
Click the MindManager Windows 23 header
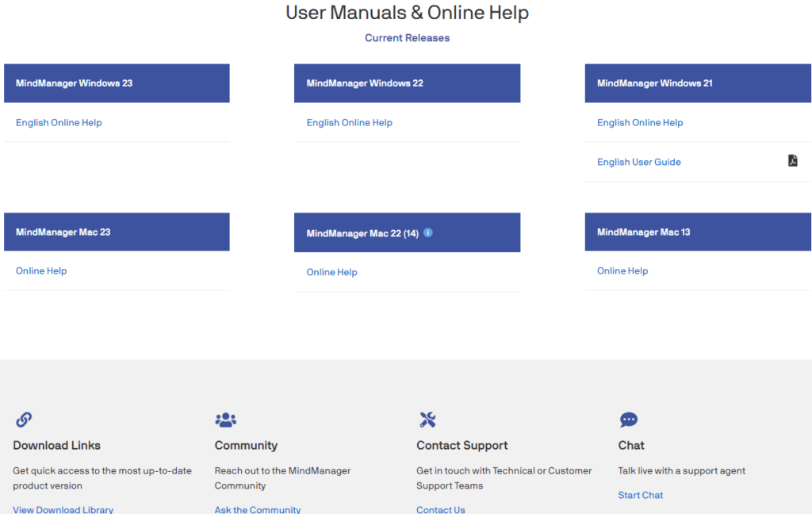tap(117, 83)
